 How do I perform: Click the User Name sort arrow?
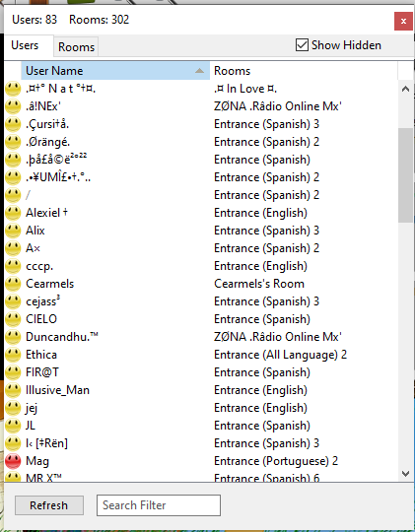[x=200, y=71]
